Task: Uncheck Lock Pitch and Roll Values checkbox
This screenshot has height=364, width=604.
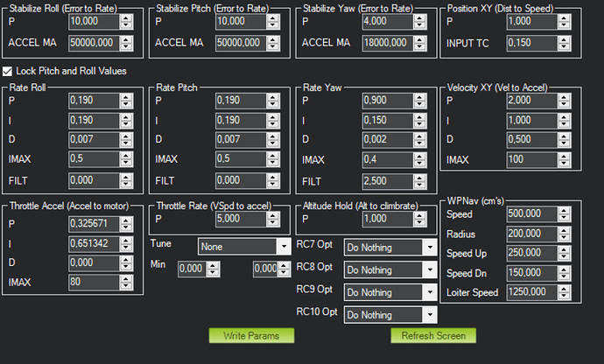Action: click(x=7, y=71)
